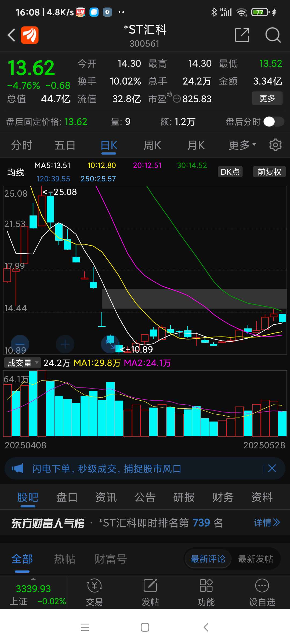Screen dimensions: 290x644
Task: Tap the 250:25.57 moving average value
Action: (98, 179)
